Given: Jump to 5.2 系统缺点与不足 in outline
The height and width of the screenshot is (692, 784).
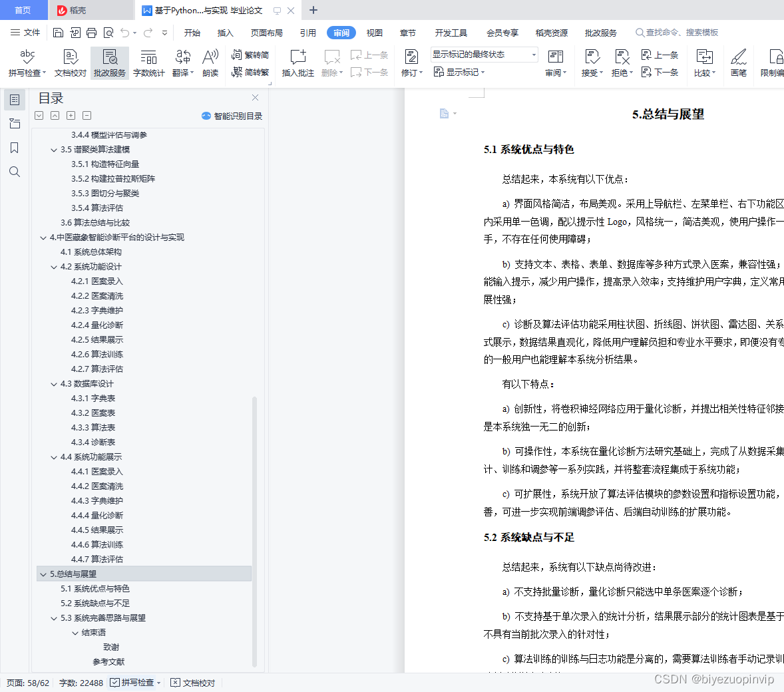Looking at the screenshot, I should click(x=95, y=603).
